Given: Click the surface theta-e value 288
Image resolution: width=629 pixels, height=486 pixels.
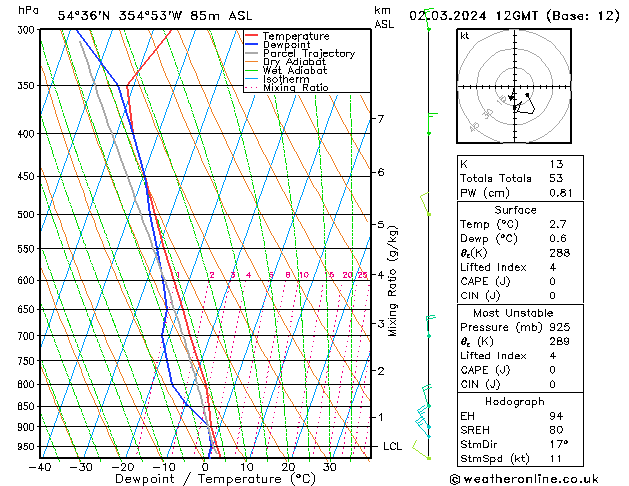Looking at the screenshot, I should point(560,253).
